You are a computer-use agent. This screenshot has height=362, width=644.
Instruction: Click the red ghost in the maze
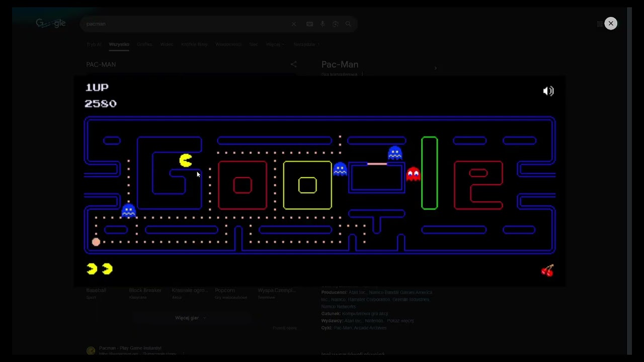pyautogui.click(x=413, y=174)
